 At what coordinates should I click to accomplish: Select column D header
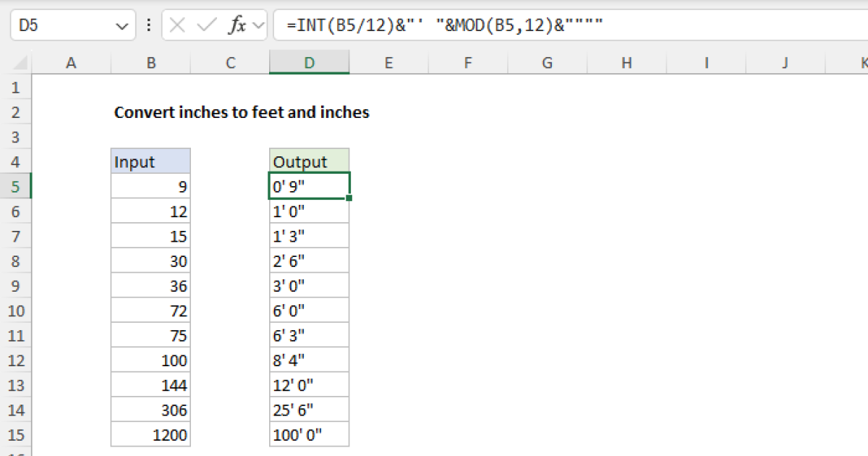(310, 63)
